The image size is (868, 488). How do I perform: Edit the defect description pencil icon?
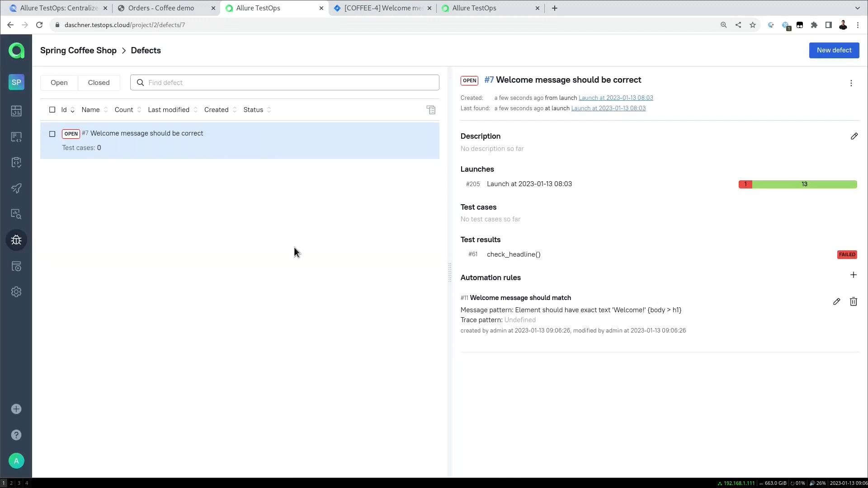[x=854, y=136]
